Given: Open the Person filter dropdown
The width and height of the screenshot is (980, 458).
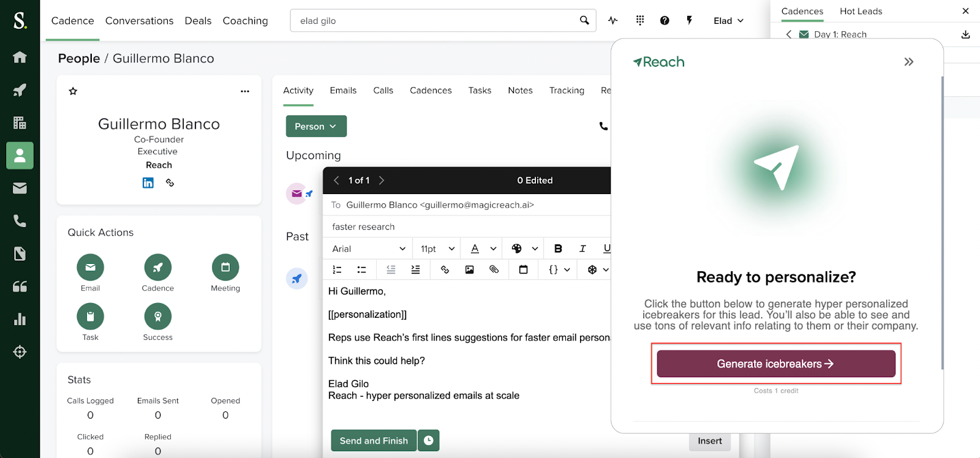Looking at the screenshot, I should 316,126.
